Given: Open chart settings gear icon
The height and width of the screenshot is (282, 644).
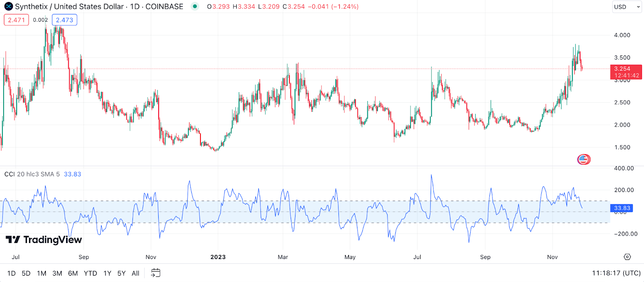Looking at the screenshot, I should pyautogui.click(x=627, y=257).
